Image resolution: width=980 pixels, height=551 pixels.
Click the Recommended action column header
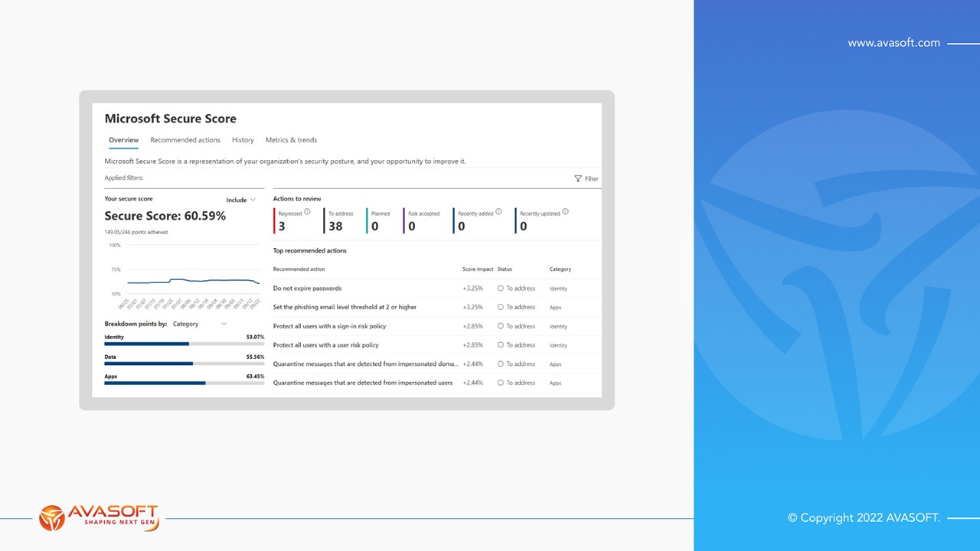pyautogui.click(x=299, y=269)
